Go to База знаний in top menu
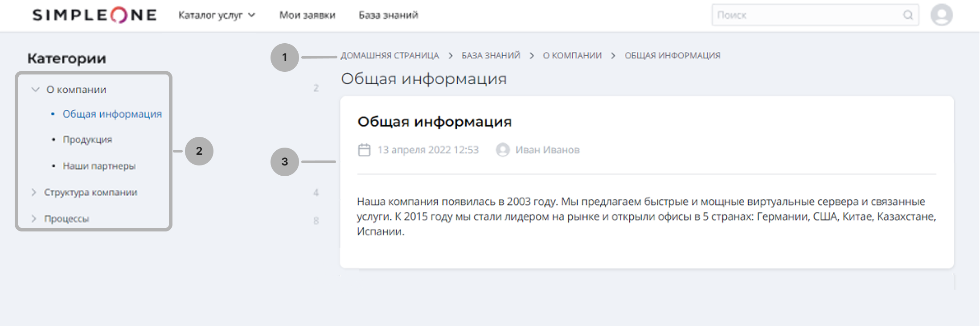 (x=388, y=15)
